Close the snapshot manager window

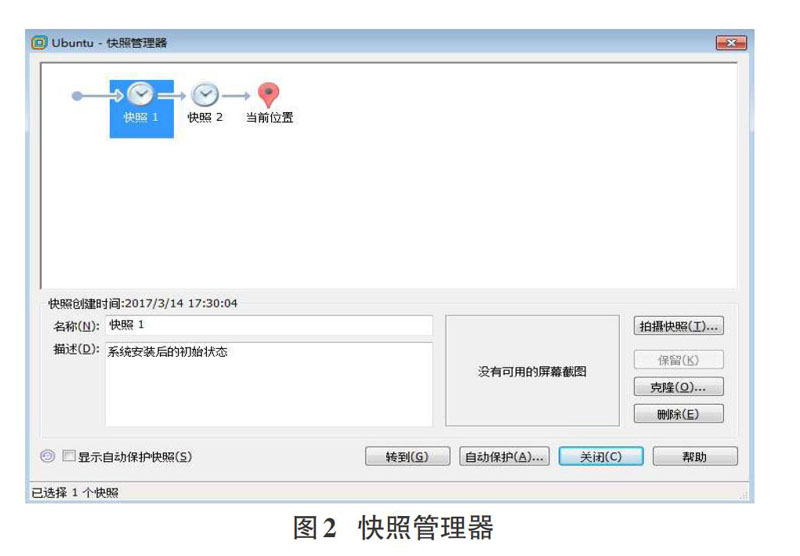(731, 43)
